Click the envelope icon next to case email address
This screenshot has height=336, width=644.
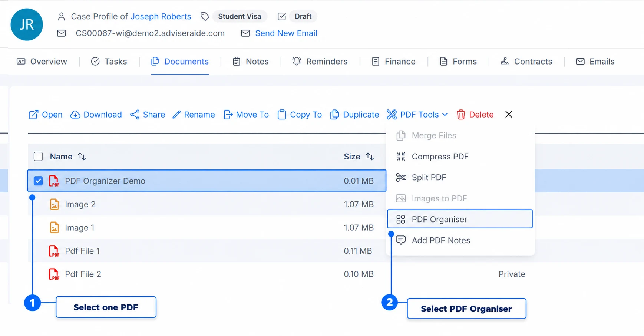point(62,33)
